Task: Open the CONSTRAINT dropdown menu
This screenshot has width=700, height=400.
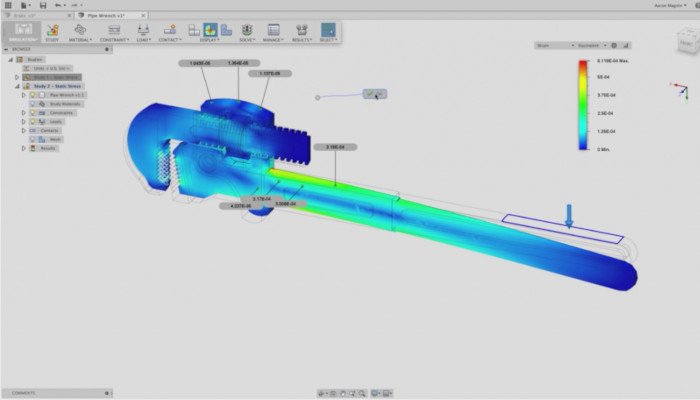Action: coord(115,40)
